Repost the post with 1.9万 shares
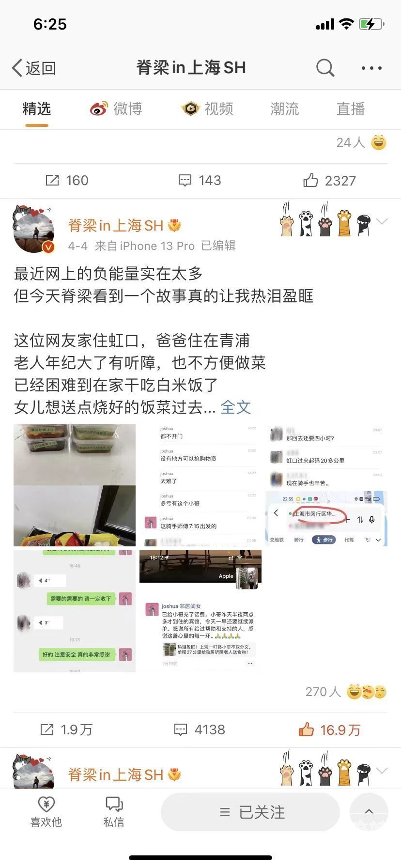This screenshot has width=401, height=868. pos(66,729)
